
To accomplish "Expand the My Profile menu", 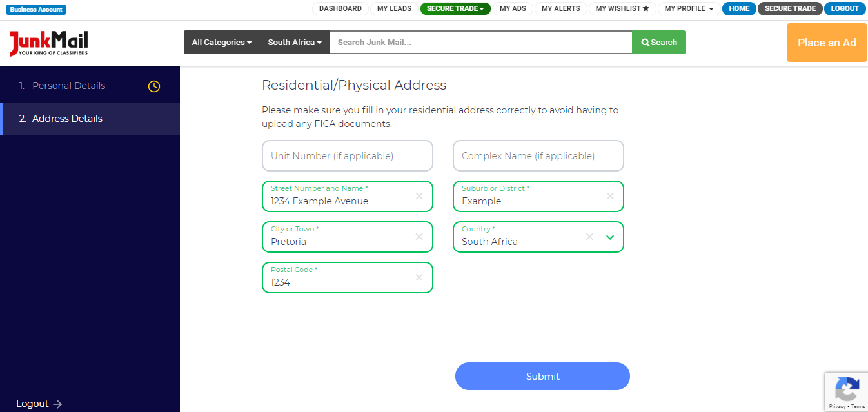I will click(x=689, y=9).
